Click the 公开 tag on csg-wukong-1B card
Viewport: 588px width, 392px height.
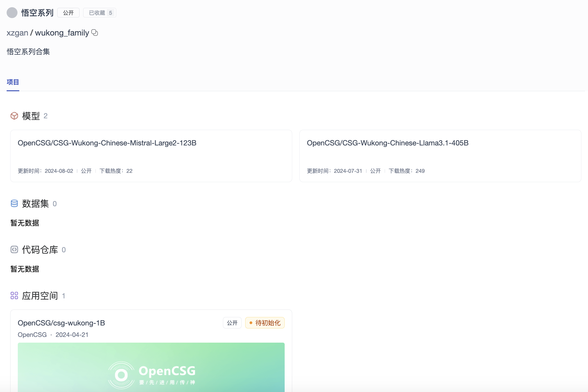pyautogui.click(x=232, y=323)
